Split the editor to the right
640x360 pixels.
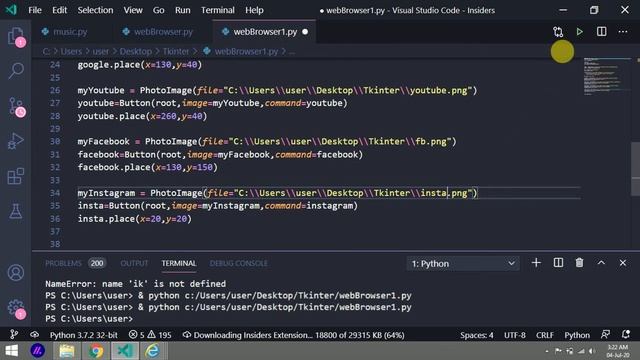[x=602, y=32]
